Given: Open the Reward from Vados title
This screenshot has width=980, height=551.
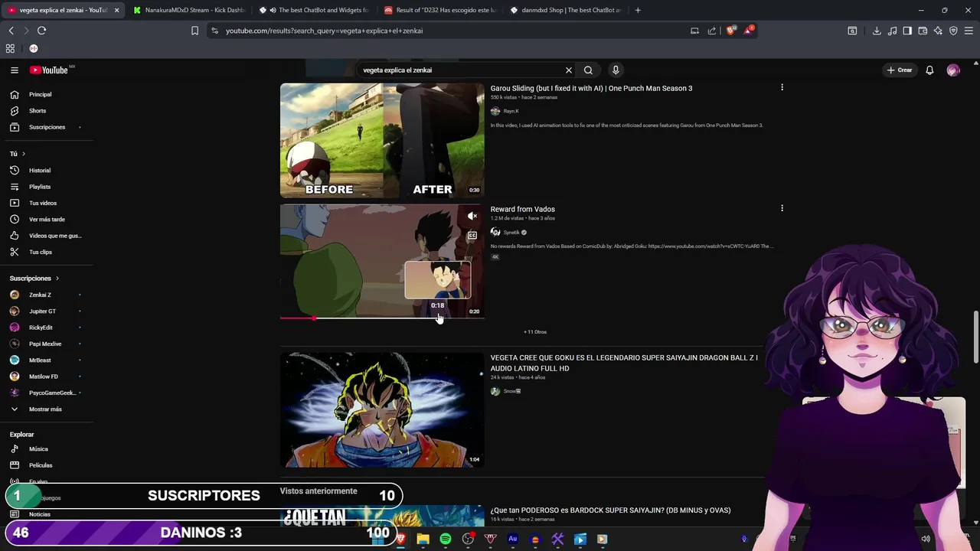Looking at the screenshot, I should coord(522,209).
